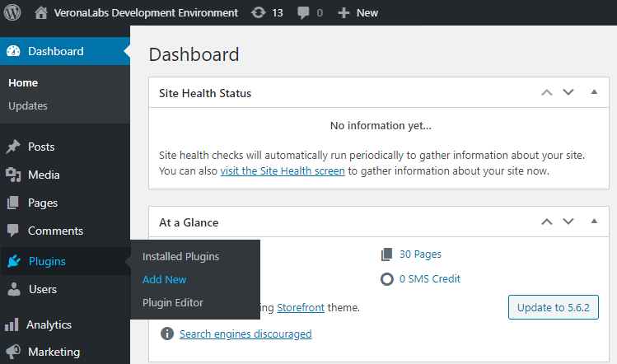Click the home icon in admin bar
Screen dimensions: 617x364
click(41, 12)
